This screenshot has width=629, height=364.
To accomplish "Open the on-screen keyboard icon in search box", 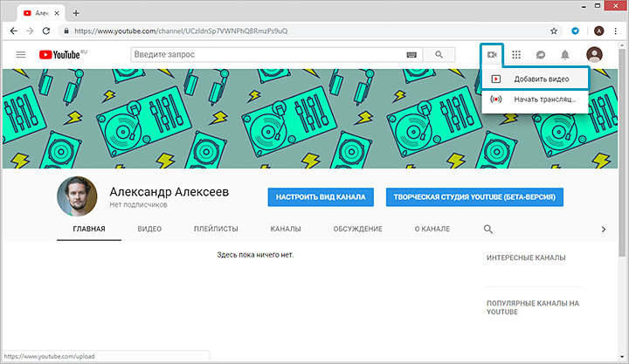I will [x=411, y=55].
